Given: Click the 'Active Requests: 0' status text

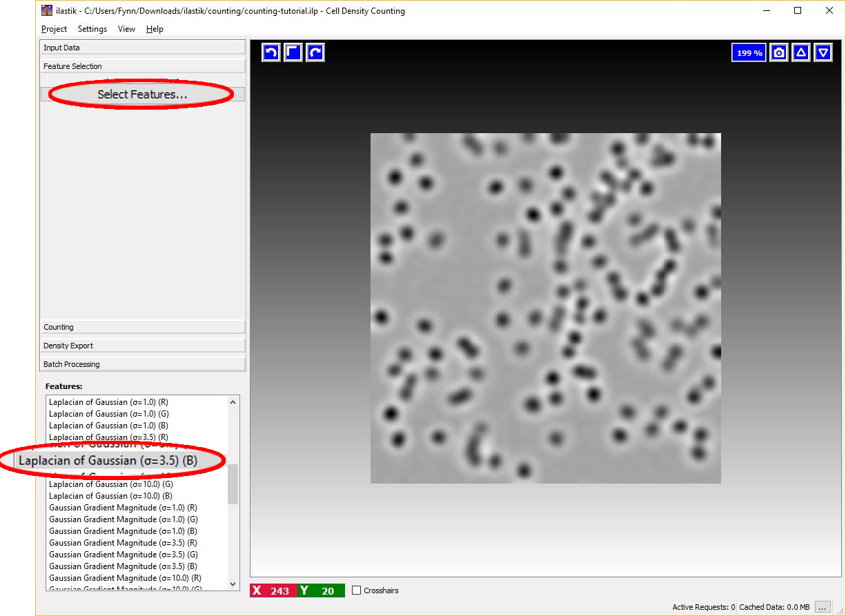Looking at the screenshot, I should [x=704, y=607].
